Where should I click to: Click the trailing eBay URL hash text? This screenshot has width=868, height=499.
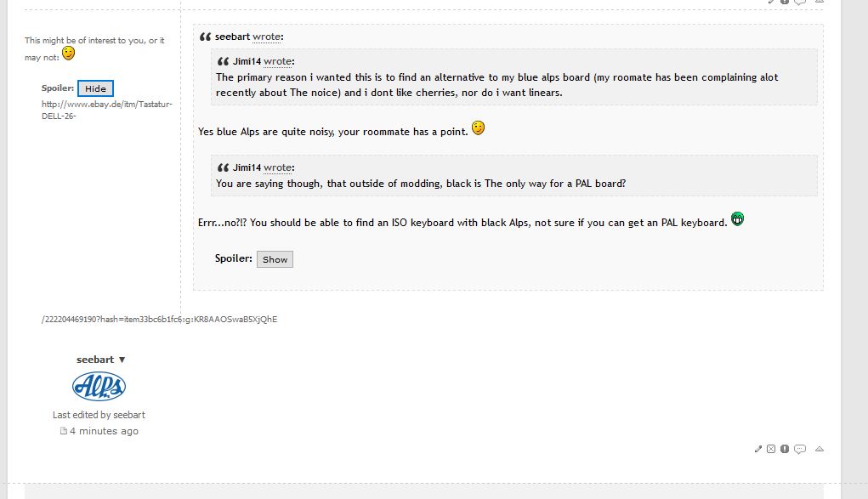point(159,320)
